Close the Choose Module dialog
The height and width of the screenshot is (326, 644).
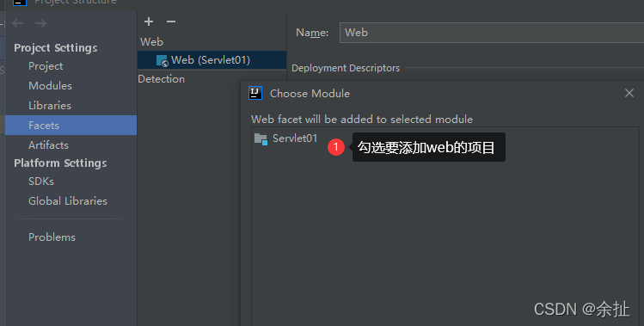tap(629, 93)
